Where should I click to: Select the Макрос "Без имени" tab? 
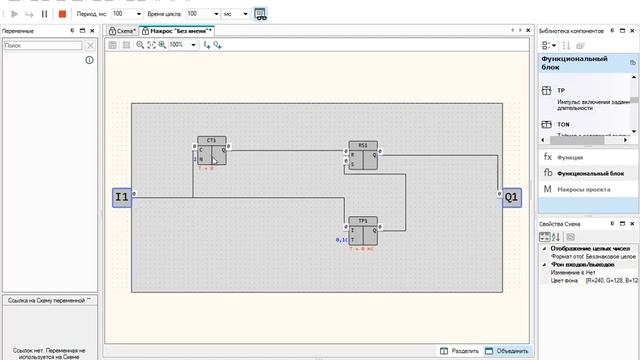pos(177,31)
